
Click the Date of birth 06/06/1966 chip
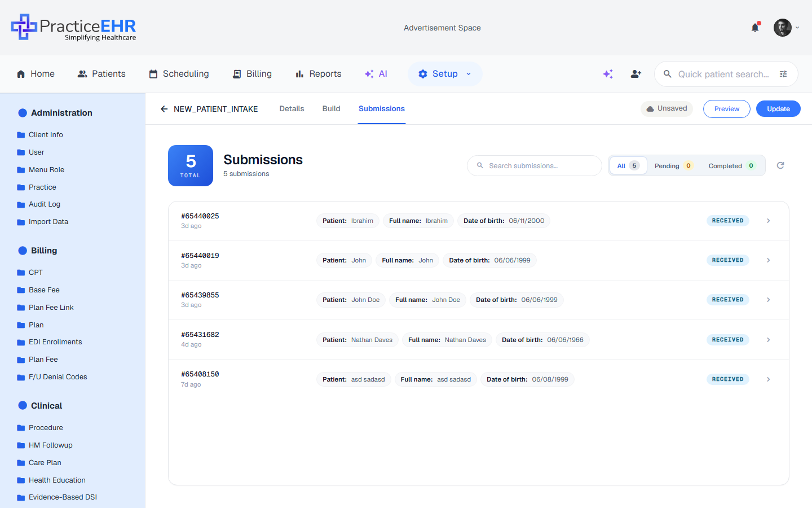click(542, 340)
